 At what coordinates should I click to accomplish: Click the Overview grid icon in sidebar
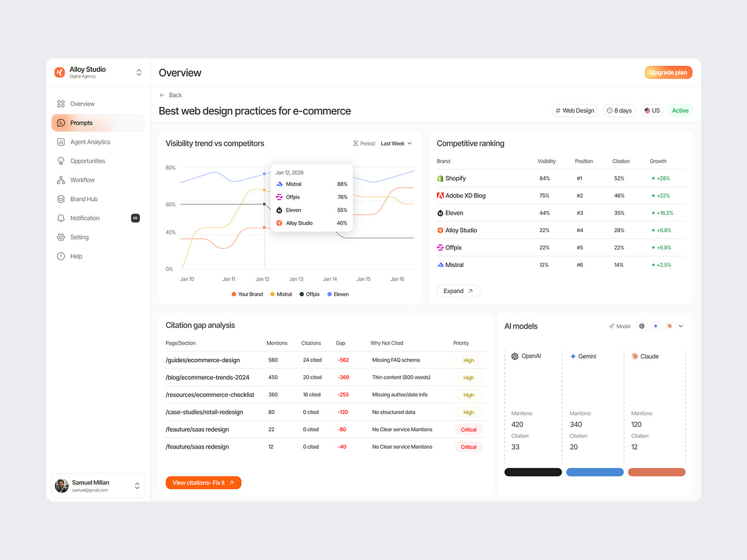point(60,104)
